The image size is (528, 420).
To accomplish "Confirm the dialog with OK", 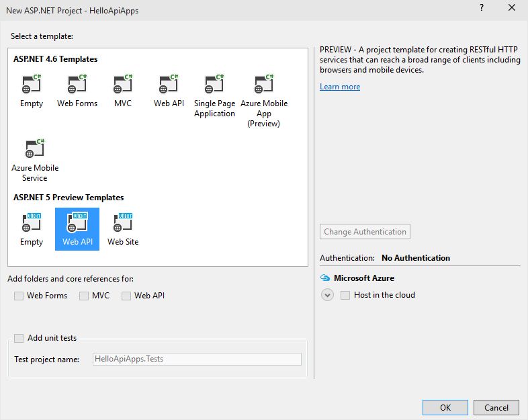I will coord(445,407).
